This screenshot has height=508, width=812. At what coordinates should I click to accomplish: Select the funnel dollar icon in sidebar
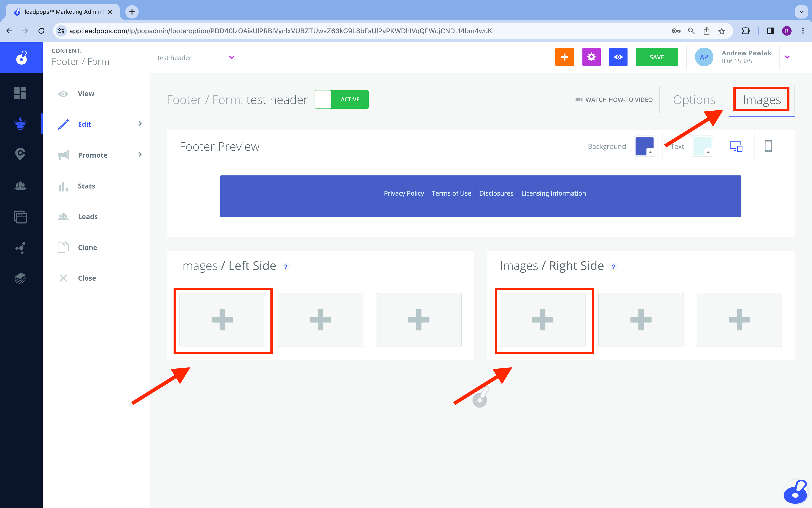tap(20, 124)
